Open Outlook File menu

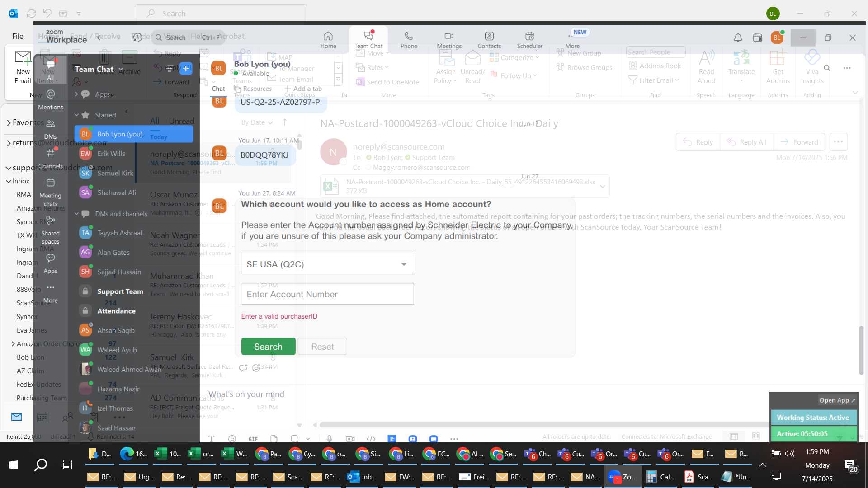click(x=18, y=36)
